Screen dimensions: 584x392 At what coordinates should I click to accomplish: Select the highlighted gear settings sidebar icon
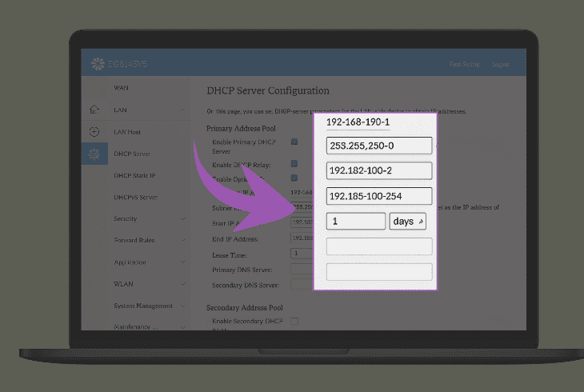pyautogui.click(x=94, y=154)
